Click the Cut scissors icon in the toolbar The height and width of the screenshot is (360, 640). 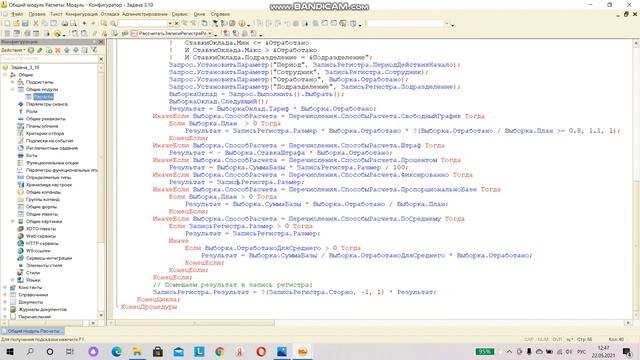coord(36,24)
